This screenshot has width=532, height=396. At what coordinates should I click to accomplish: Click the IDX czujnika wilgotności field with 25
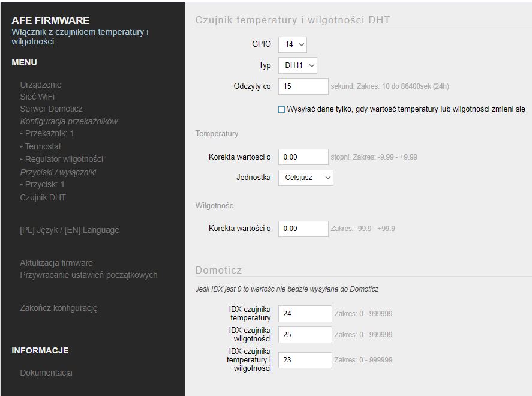[x=305, y=335]
